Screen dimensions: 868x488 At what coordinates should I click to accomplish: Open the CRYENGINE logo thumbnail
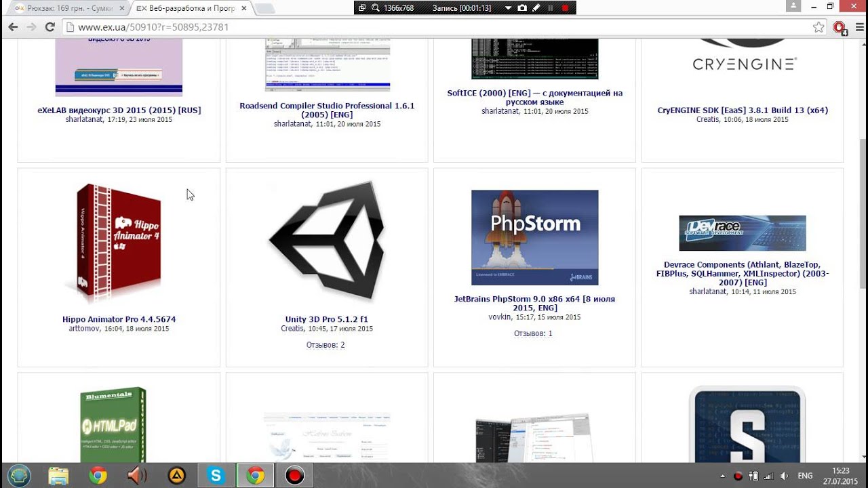(743, 56)
